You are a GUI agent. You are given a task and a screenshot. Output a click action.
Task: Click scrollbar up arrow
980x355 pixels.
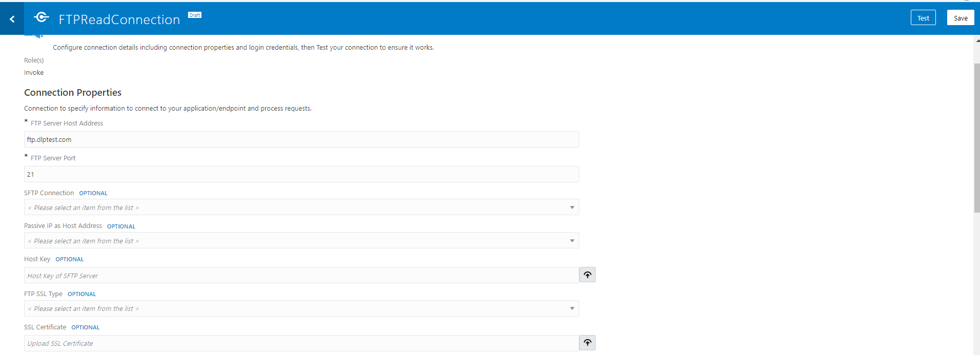pos(977,40)
